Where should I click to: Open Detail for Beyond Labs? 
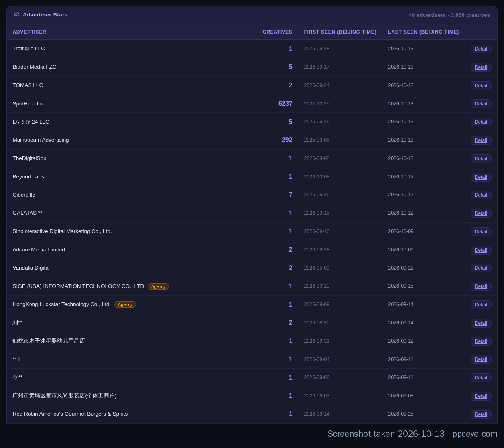pyautogui.click(x=481, y=177)
